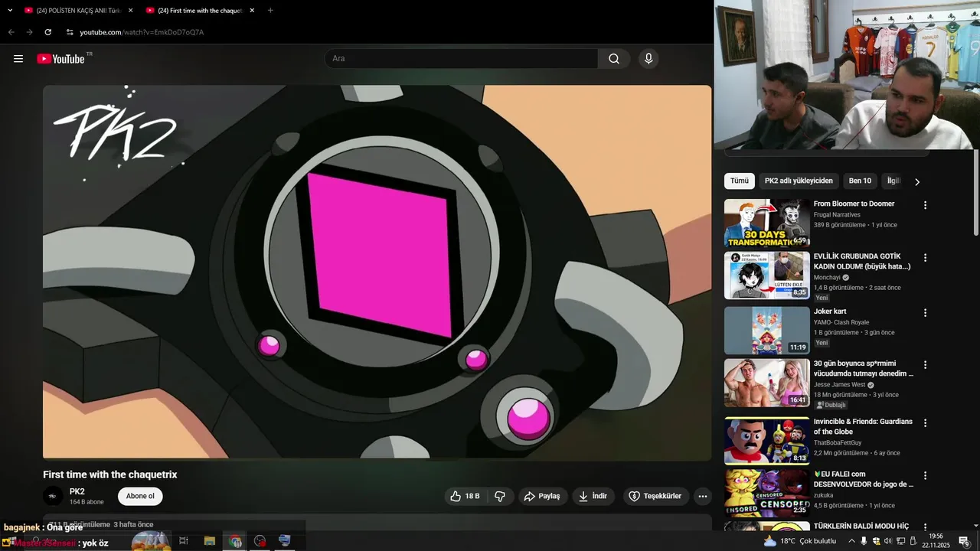Open the tab search dropdown arrow

tap(10, 10)
